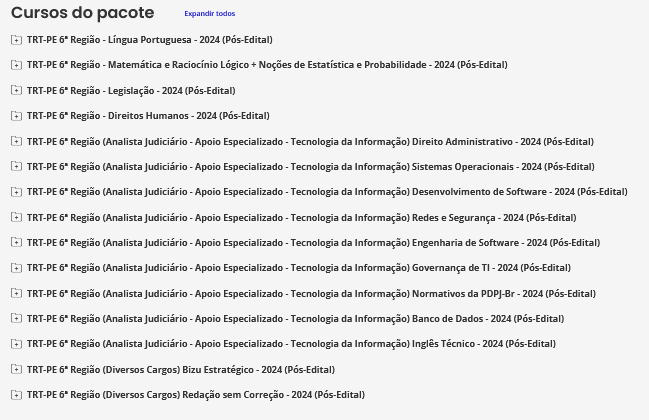
Task: Expand the Legislação course plus icon
Action: (x=16, y=91)
